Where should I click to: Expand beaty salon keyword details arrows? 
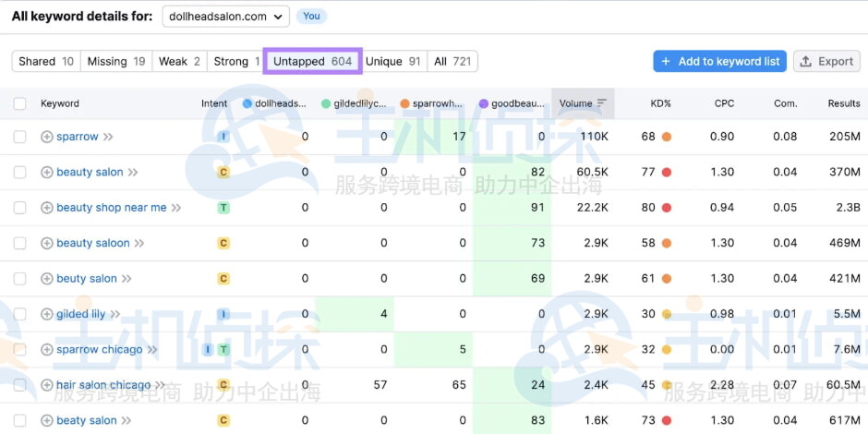127,421
